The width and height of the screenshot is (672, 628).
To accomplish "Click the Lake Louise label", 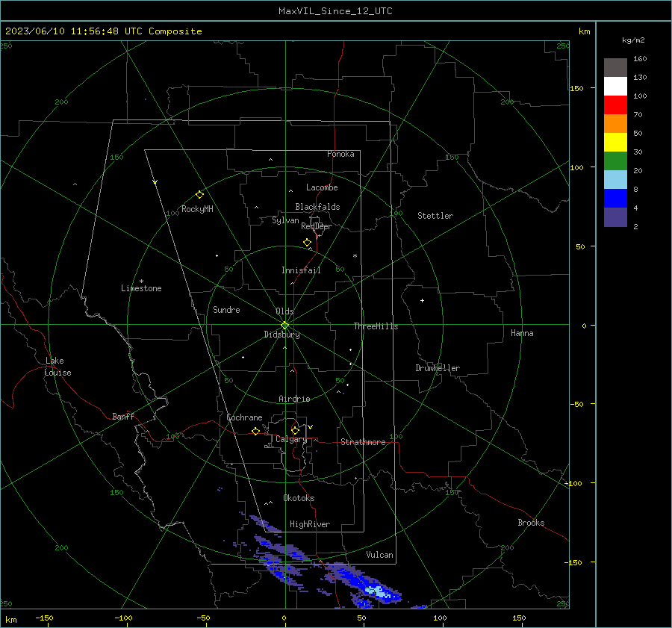I will (57, 367).
